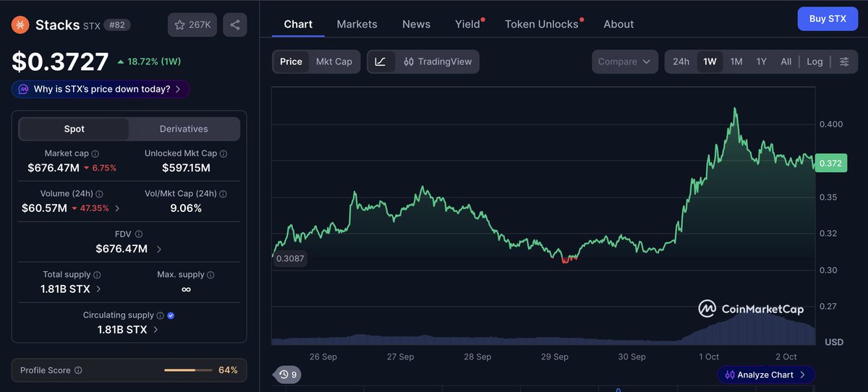868x392 pixels.
Task: Click the 1 Oct date label
Action: coord(708,357)
